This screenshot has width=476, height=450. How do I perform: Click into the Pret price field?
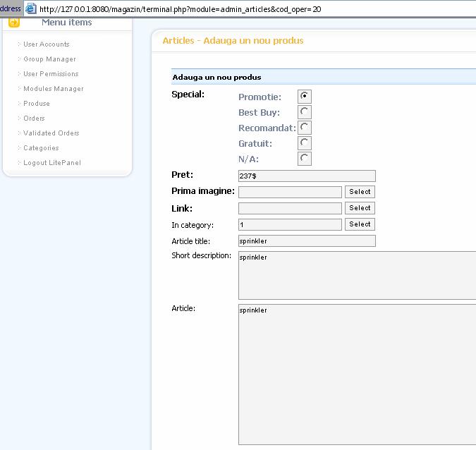[307, 176]
